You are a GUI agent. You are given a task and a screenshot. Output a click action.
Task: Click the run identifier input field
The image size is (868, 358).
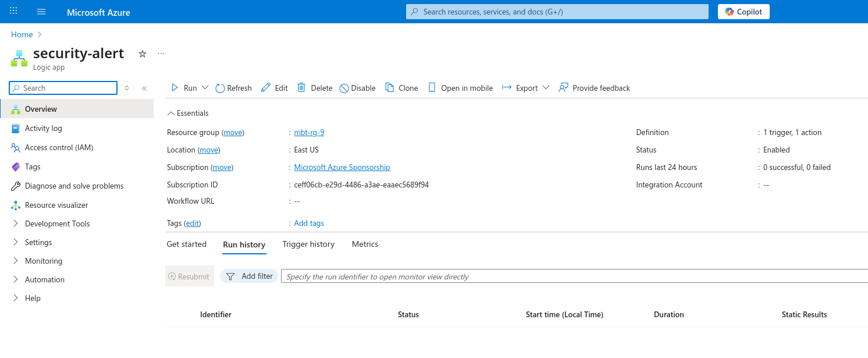click(574, 277)
